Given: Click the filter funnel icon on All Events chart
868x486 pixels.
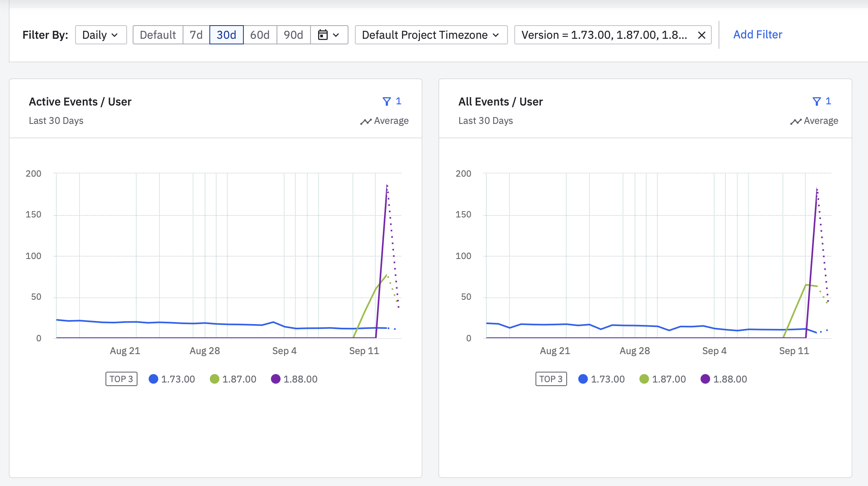Looking at the screenshot, I should pos(816,102).
